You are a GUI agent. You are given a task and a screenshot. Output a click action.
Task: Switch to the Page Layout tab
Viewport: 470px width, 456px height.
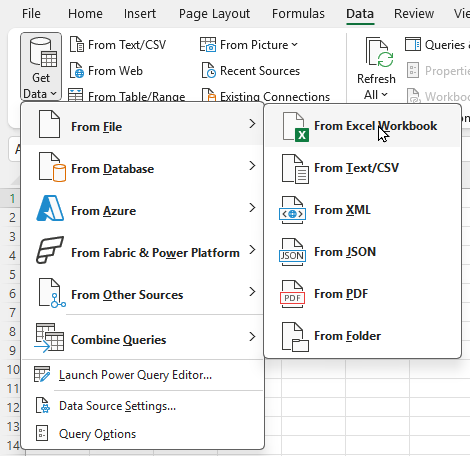coord(214,14)
